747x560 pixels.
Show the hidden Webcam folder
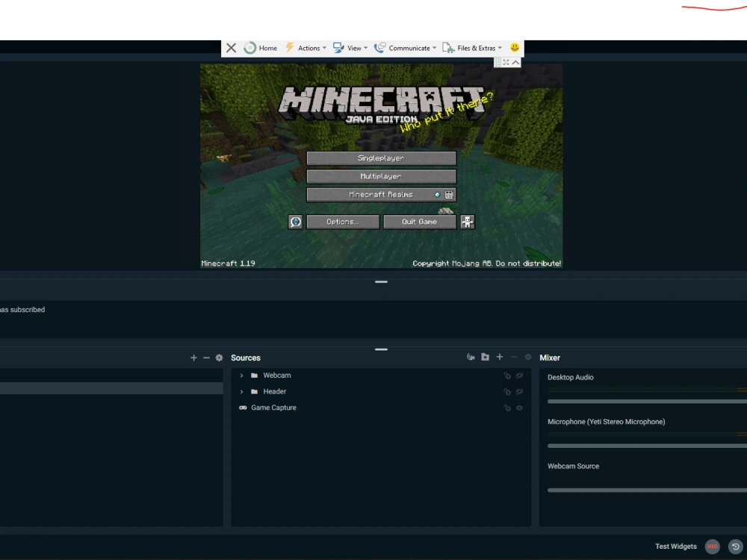point(520,376)
